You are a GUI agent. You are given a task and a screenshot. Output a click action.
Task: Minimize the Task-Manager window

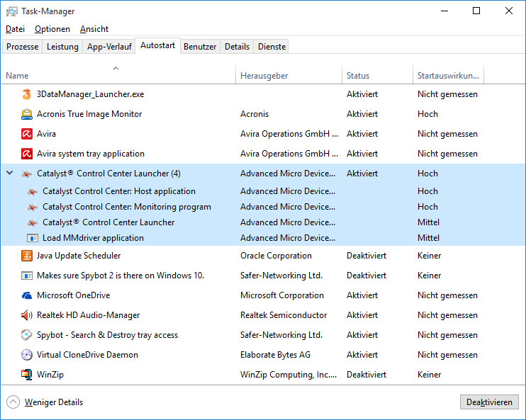pyautogui.click(x=444, y=11)
